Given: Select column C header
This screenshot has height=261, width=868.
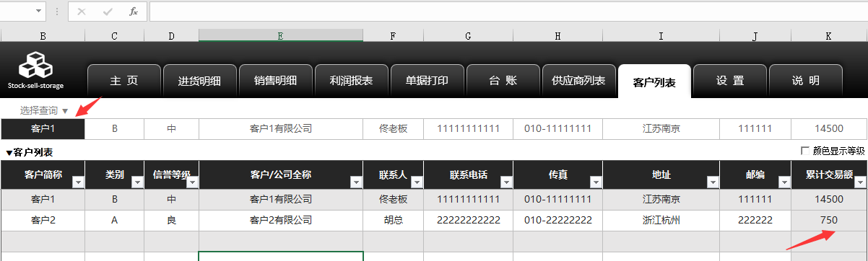Looking at the screenshot, I should point(114,35).
